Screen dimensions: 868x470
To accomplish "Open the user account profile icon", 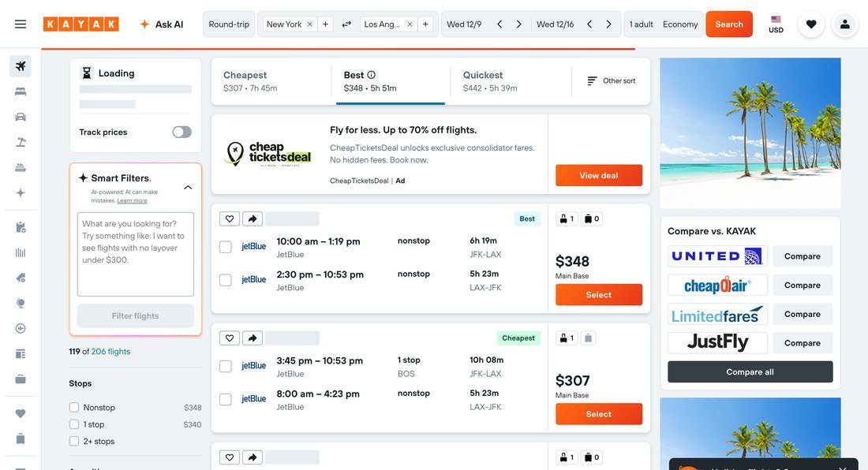I will pyautogui.click(x=845, y=24).
